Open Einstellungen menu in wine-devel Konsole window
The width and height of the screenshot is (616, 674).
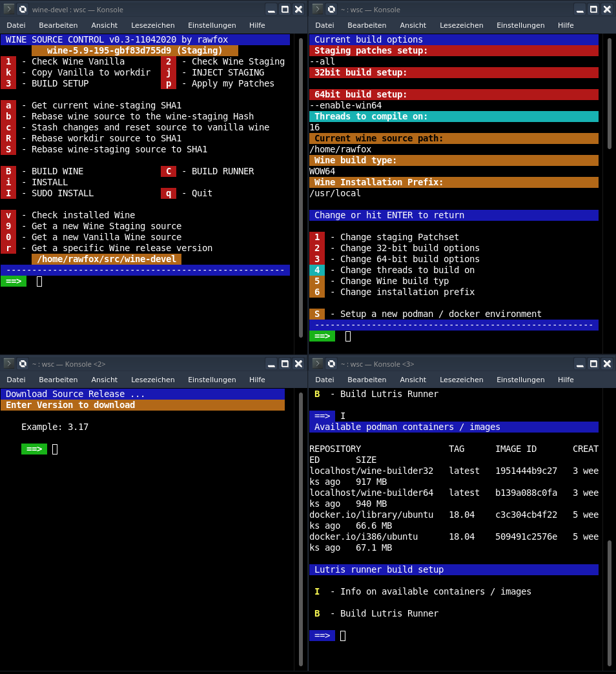click(212, 25)
